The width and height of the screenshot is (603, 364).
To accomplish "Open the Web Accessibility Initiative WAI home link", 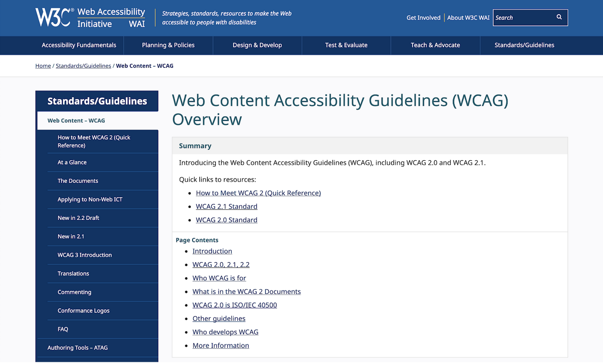I will tap(111, 18).
